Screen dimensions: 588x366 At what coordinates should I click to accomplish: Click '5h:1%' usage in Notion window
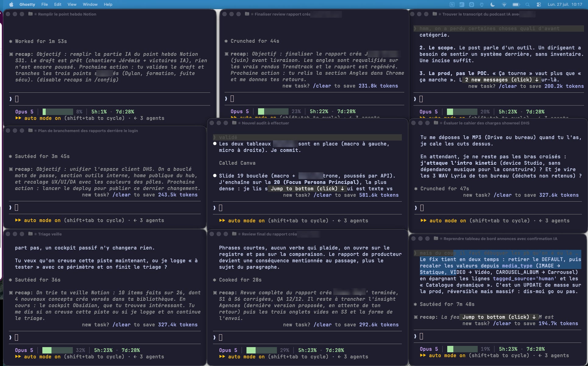(99, 112)
